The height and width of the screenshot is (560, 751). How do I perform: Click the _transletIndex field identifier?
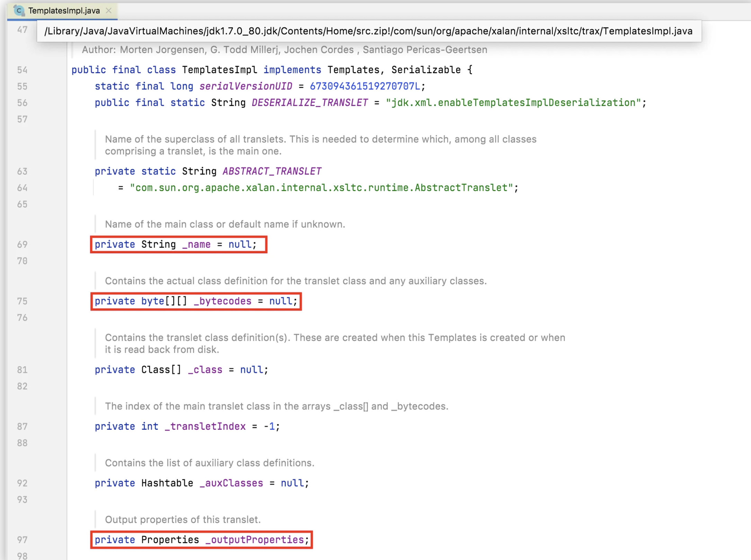(x=205, y=426)
